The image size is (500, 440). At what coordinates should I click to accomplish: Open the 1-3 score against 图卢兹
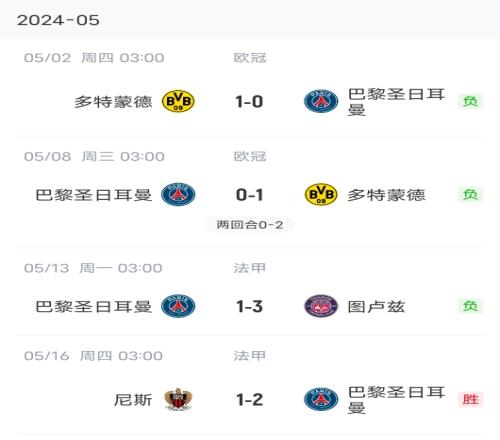point(249,306)
